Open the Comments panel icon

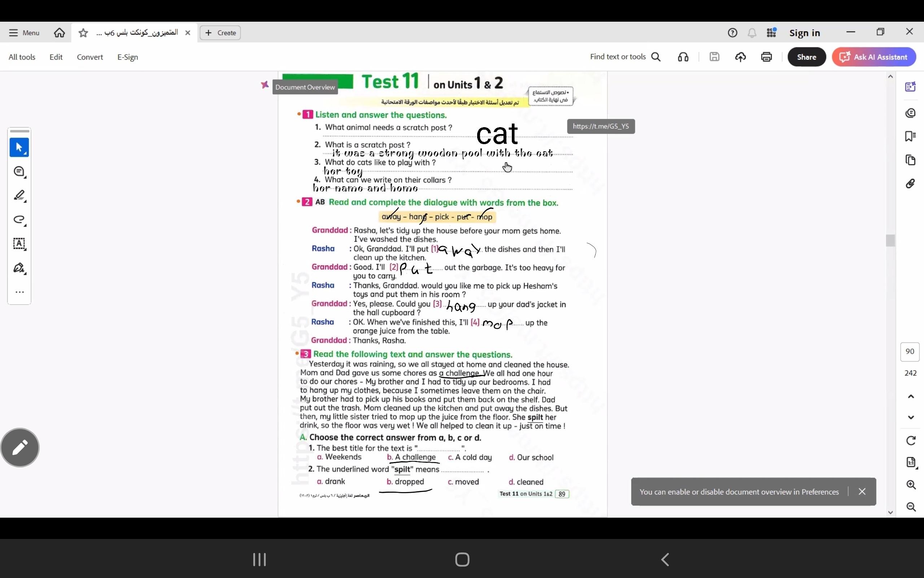[910, 113]
